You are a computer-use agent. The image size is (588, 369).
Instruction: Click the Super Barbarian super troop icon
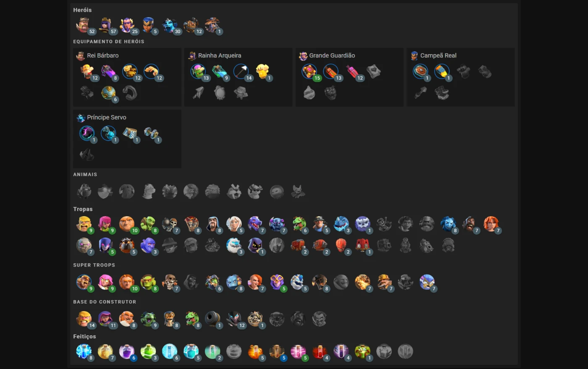pyautogui.click(x=84, y=282)
